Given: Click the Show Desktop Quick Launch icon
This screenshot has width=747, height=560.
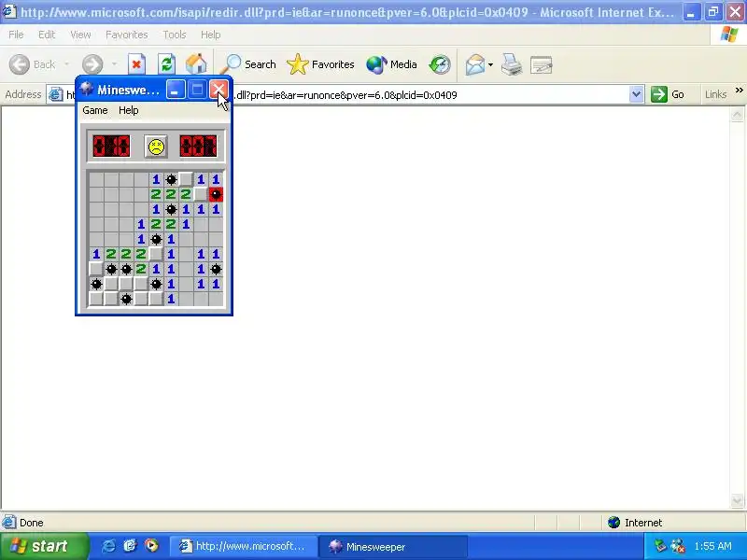Looking at the screenshot, I should (x=130, y=546).
